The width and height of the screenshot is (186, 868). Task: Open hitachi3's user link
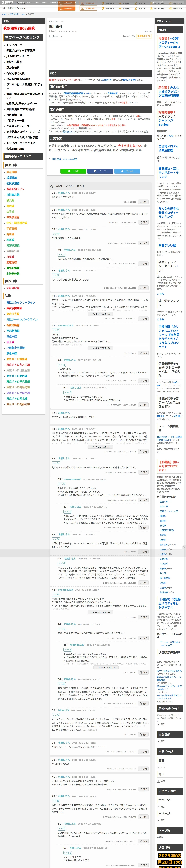(x=63, y=710)
